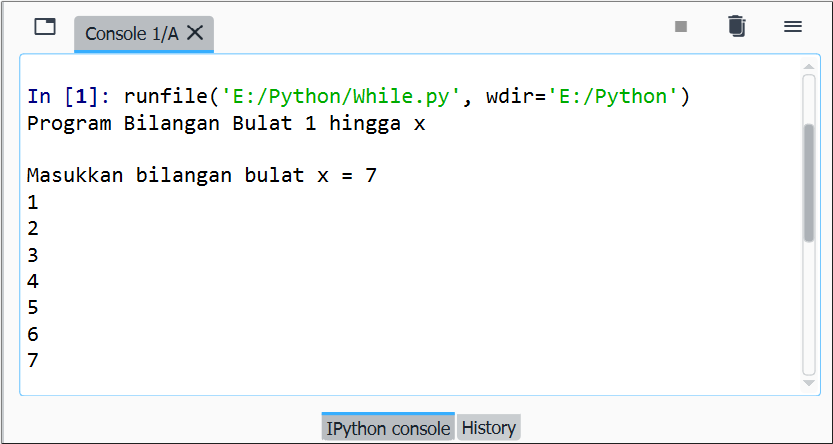Click the trash can remove variables icon

point(736,26)
